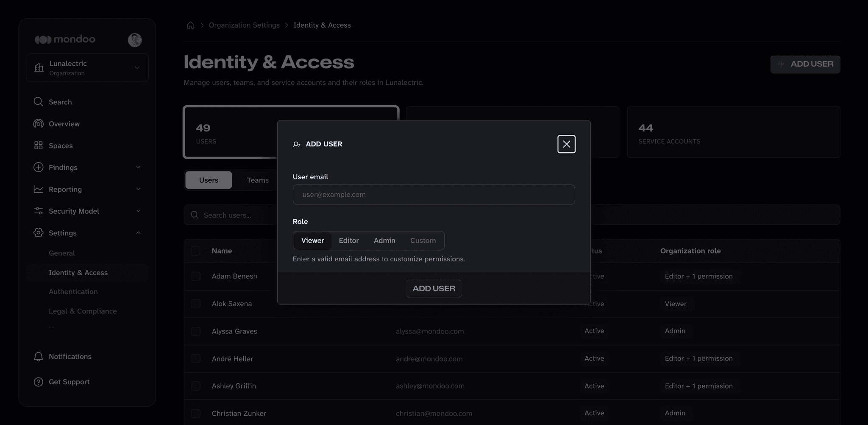
Task: Select the Admin role option
Action: pyautogui.click(x=384, y=240)
